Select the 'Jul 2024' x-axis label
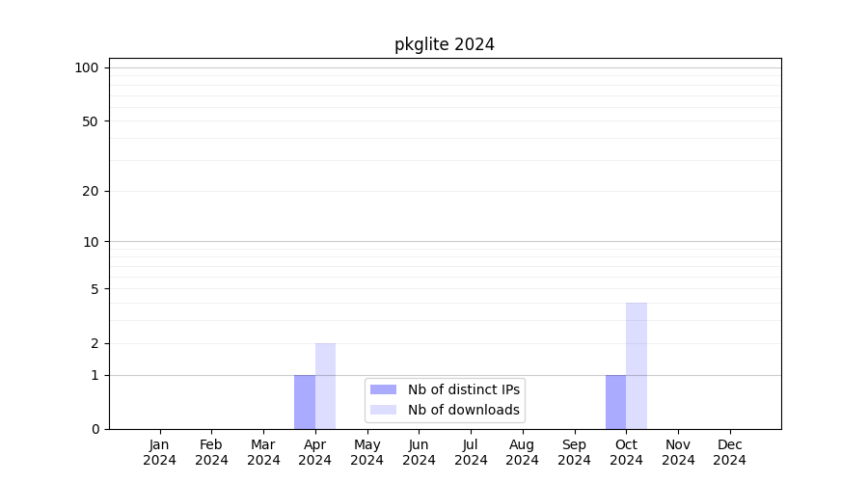The image size is (868, 482). point(471,452)
